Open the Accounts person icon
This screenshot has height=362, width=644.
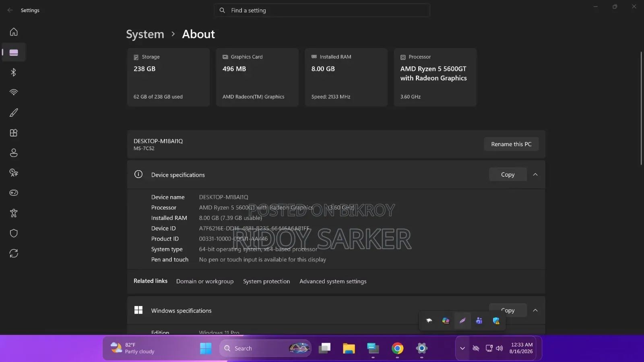tap(14, 153)
